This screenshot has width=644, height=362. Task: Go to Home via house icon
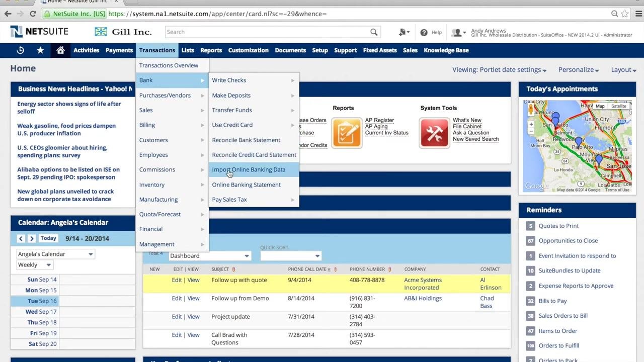60,50
